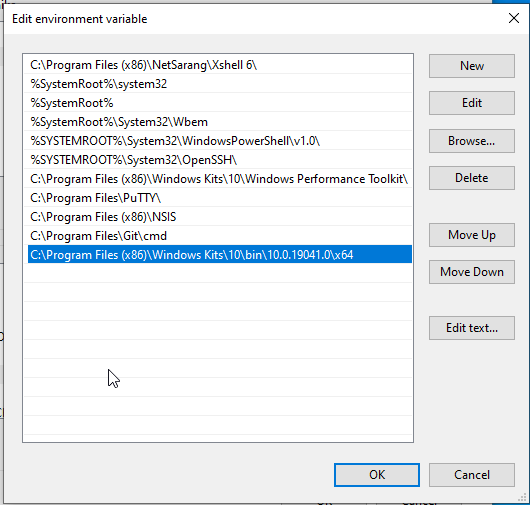The height and width of the screenshot is (505, 530).
Task: Cancel the environment variable dialog
Action: click(x=472, y=475)
